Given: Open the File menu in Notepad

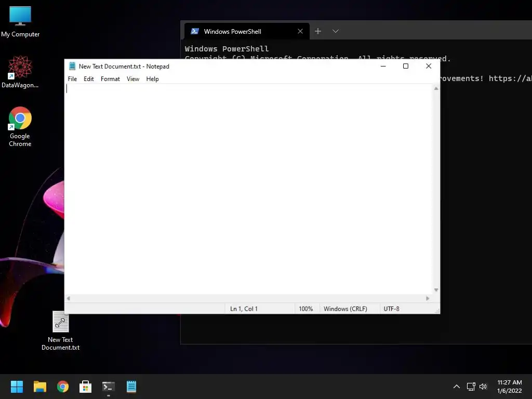Looking at the screenshot, I should click(72, 79).
